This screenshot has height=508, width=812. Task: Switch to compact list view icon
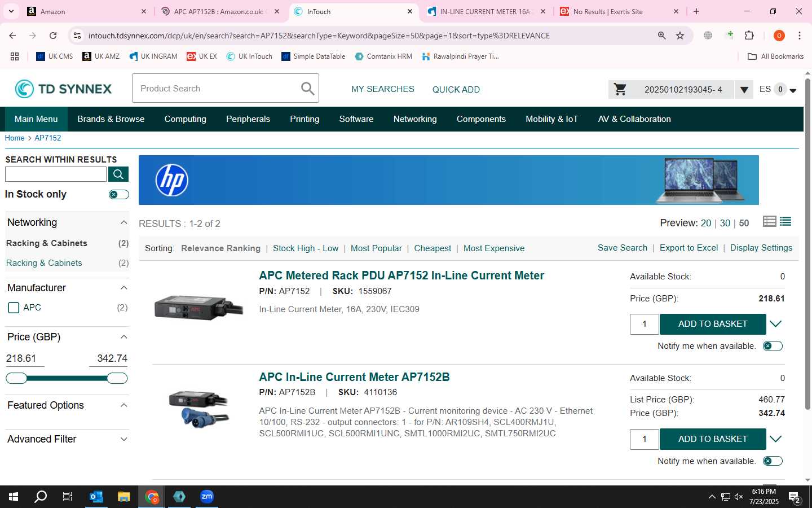tap(785, 221)
